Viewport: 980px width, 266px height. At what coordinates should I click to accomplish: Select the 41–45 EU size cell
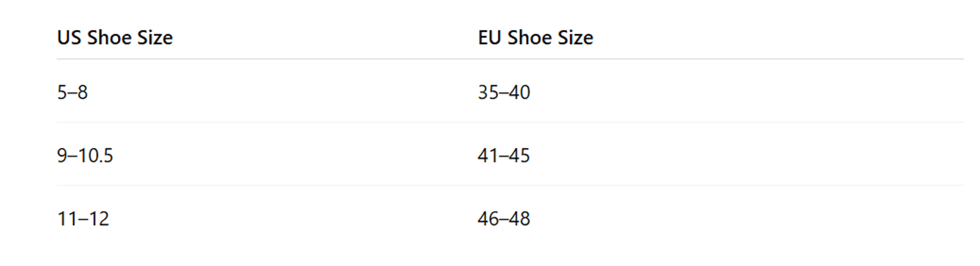click(x=504, y=155)
